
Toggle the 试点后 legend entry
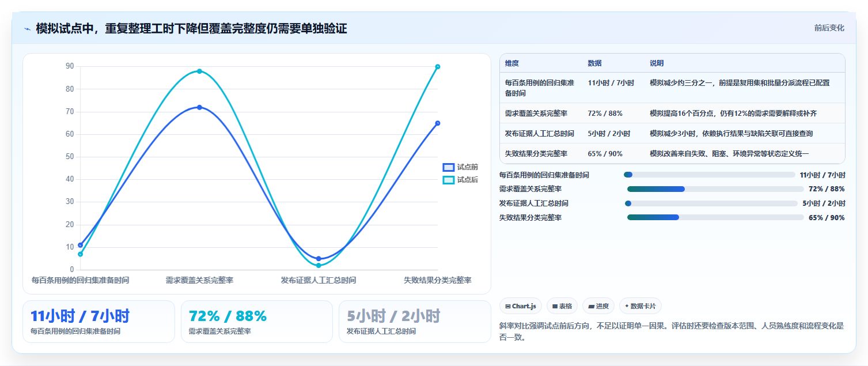click(x=460, y=180)
